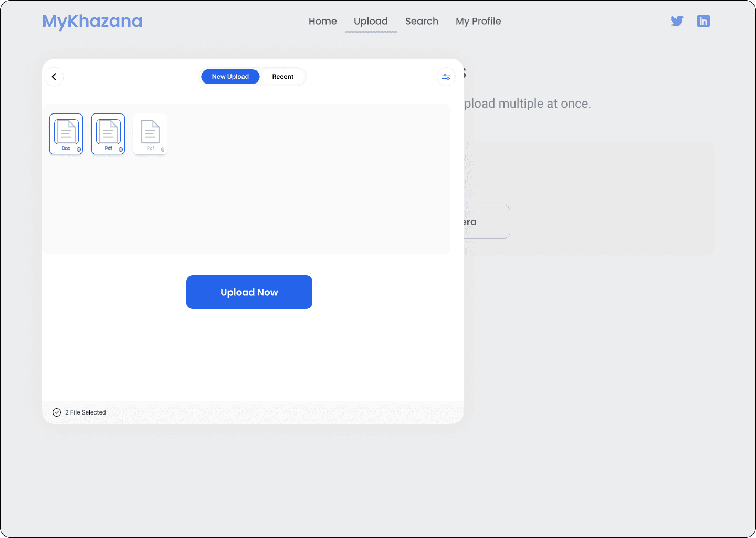Switch to the Recent tab
The image size is (756, 538).
click(x=283, y=77)
